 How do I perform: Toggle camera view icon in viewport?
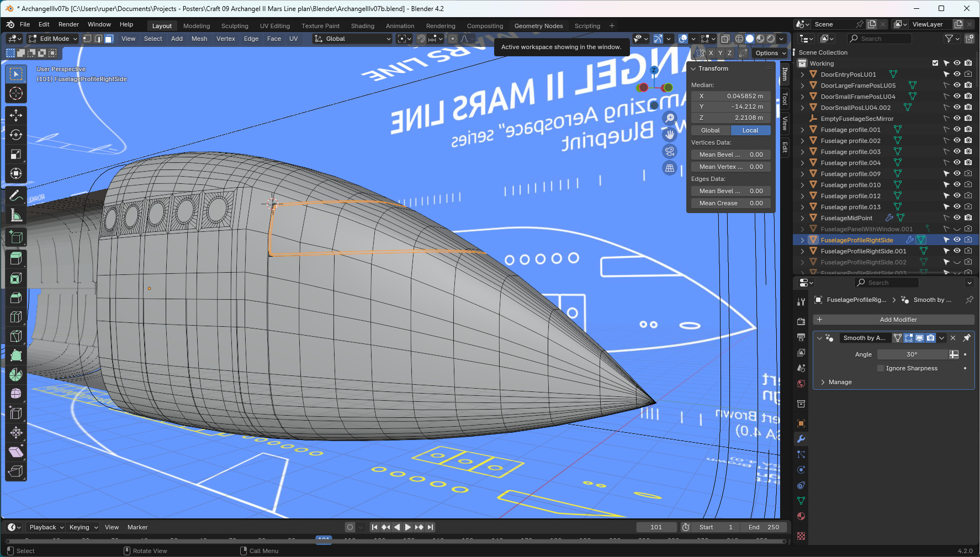pos(670,151)
